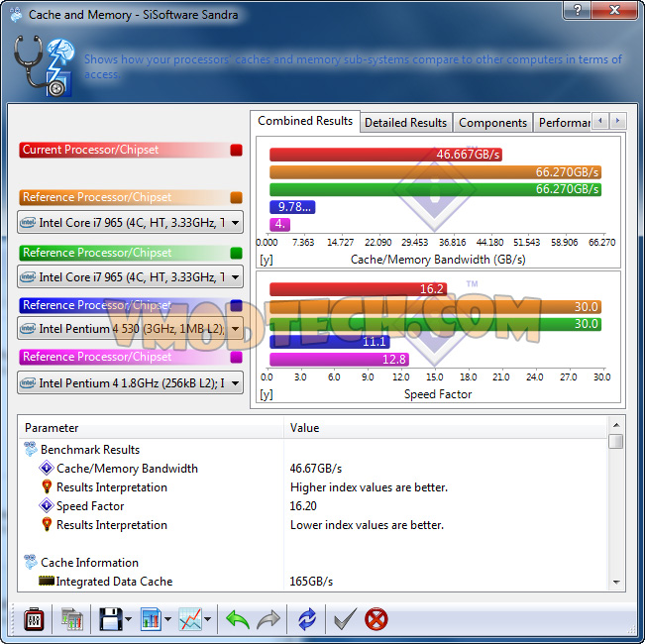Image resolution: width=645 pixels, height=644 pixels.
Task: Switch to the Detailed Results tab
Action: pyautogui.click(x=405, y=123)
